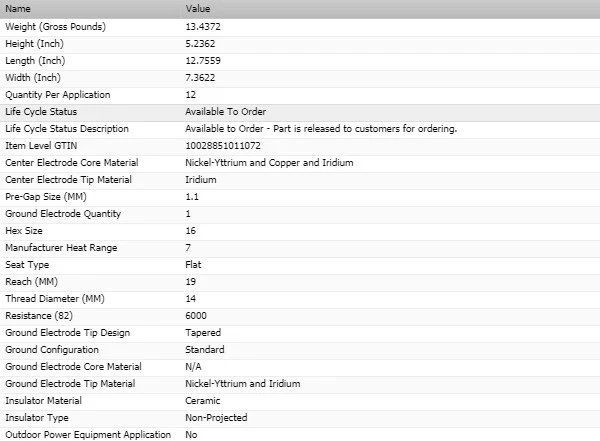600x441 pixels.
Task: Select the Height (Inch) row label
Action: [35, 43]
